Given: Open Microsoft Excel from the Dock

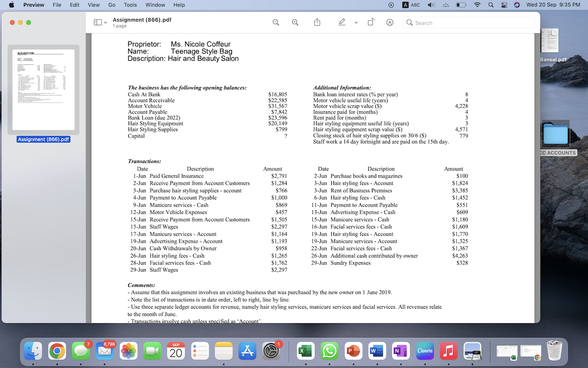Looking at the screenshot, I should coord(305,351).
